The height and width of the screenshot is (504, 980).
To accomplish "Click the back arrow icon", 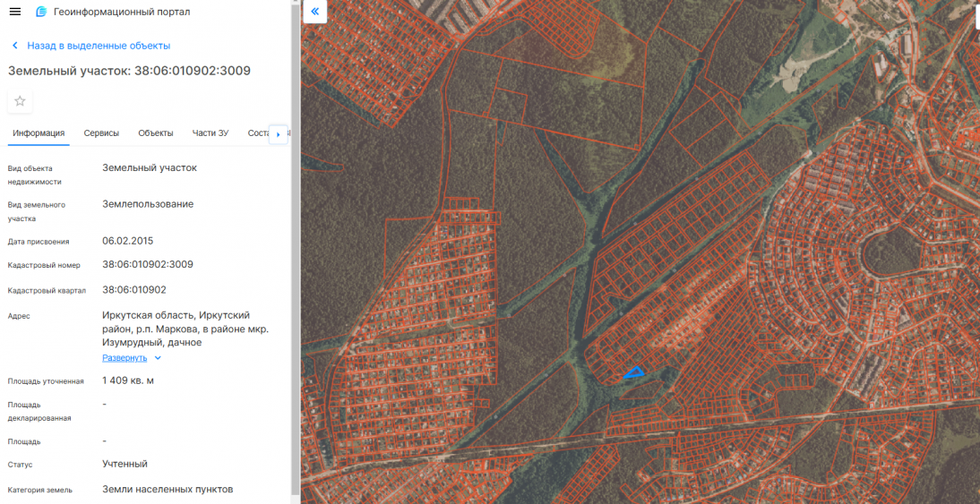I will point(15,46).
